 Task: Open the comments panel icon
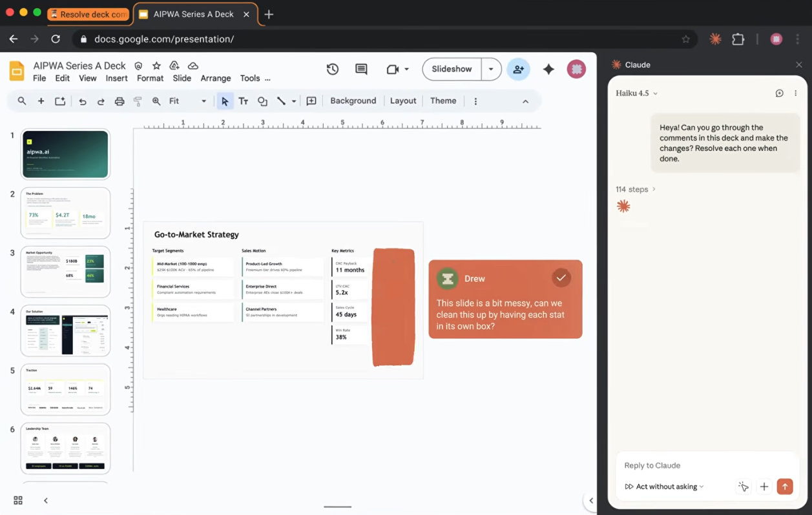[x=361, y=69]
